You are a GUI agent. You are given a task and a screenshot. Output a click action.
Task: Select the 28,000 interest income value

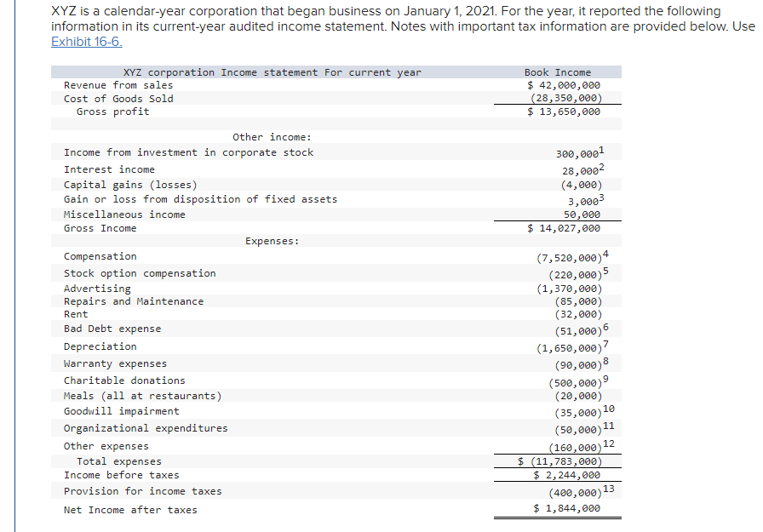580,171
